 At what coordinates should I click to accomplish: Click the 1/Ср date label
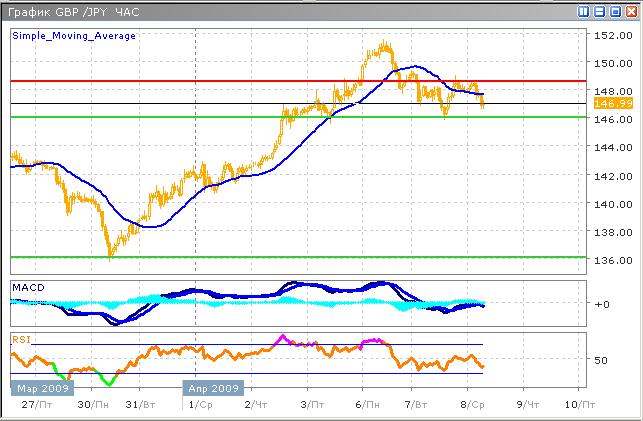pos(201,405)
